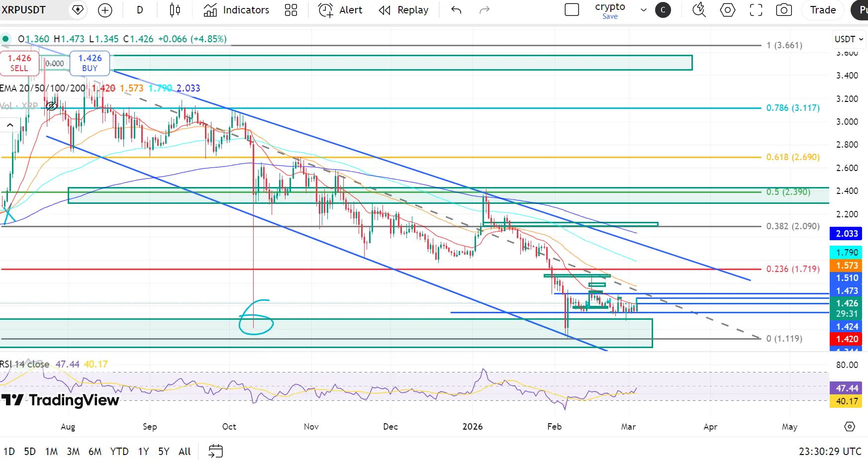
Task: Click the add symbol plus icon
Action: (x=105, y=10)
